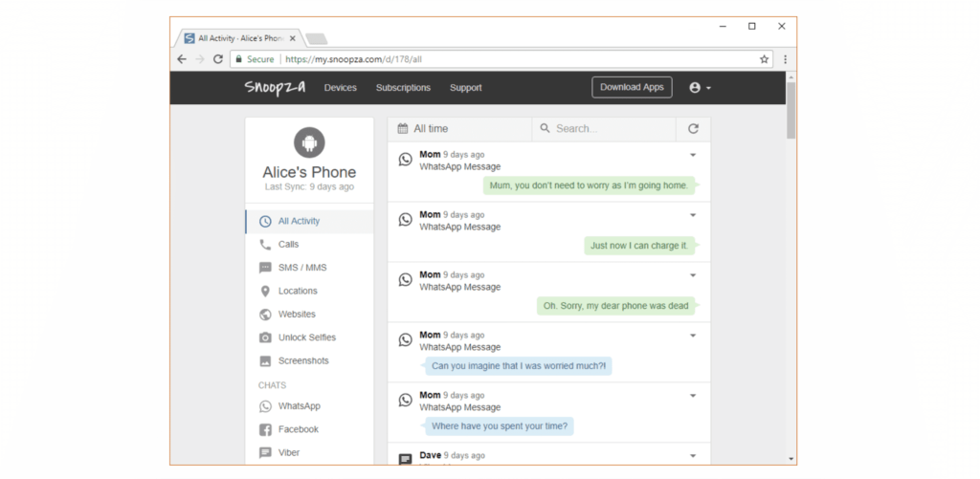Screen dimensions: 980x479
Task: Click the Search... input field
Action: pyautogui.click(x=604, y=129)
